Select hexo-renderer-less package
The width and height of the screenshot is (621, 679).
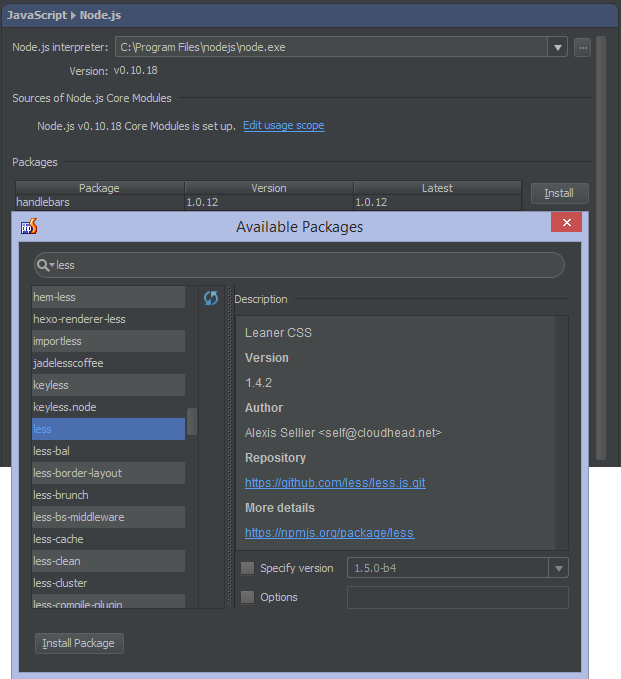point(108,319)
